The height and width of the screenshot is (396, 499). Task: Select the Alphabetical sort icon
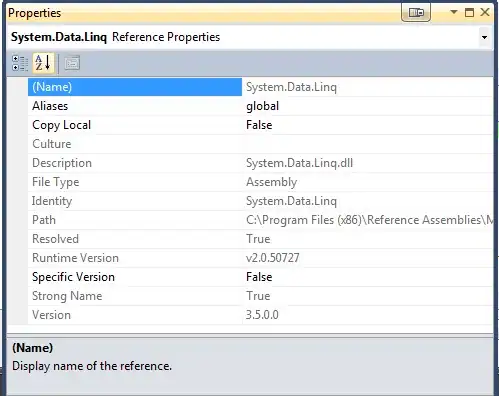(43, 63)
